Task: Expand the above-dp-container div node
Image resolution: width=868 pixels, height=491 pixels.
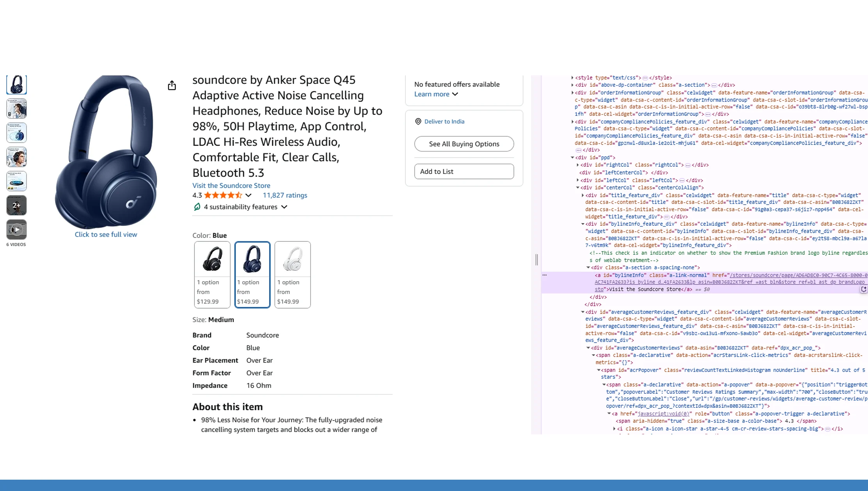Action: 572,85
